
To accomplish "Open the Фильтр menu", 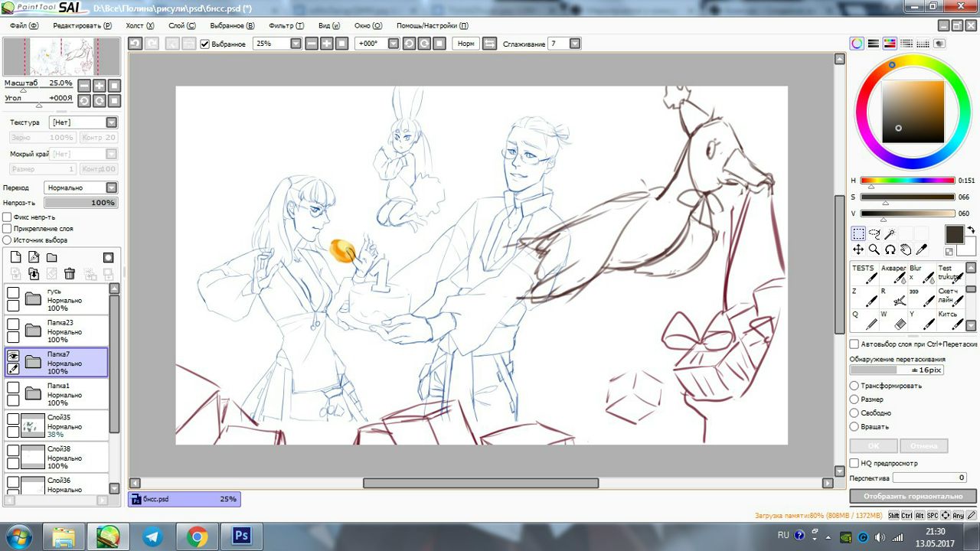I will coord(286,25).
